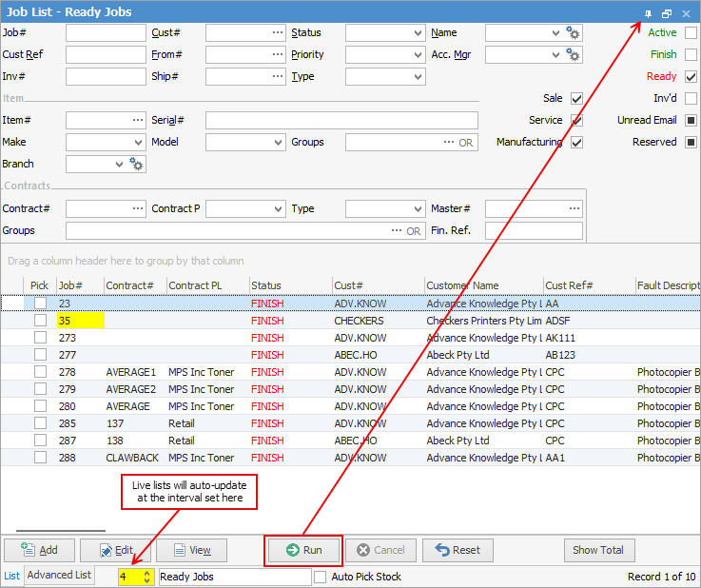
Task: Sort by the Customer Name column header
Action: pos(483,285)
